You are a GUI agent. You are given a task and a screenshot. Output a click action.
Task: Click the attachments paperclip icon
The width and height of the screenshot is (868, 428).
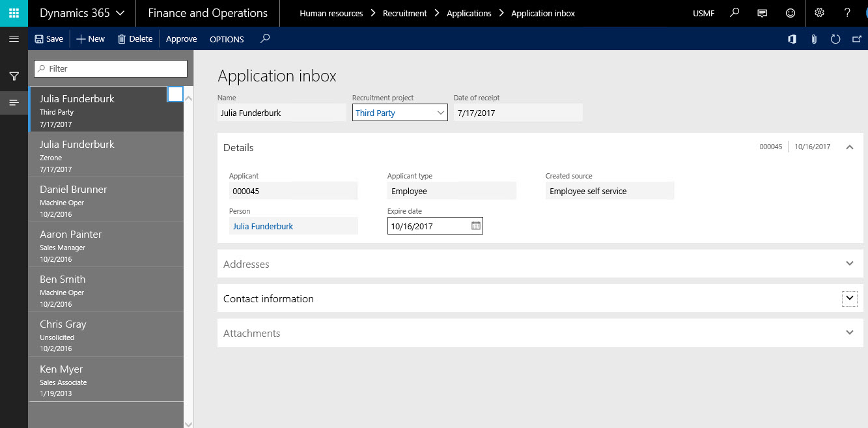pos(814,39)
